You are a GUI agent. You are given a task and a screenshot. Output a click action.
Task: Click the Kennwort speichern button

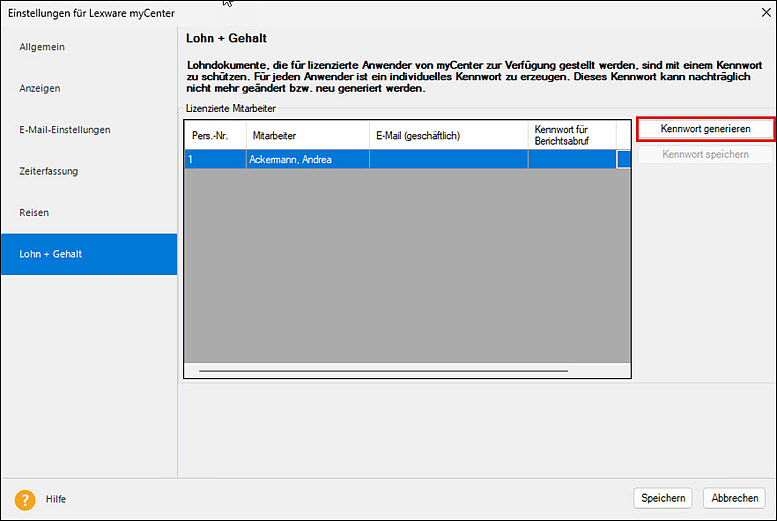(x=705, y=155)
